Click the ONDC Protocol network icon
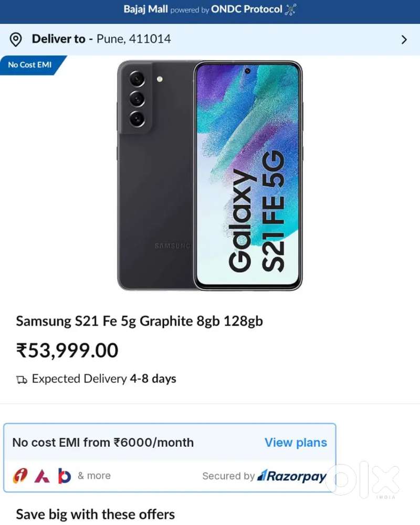Viewport: 420px width, 525px height. tap(290, 10)
